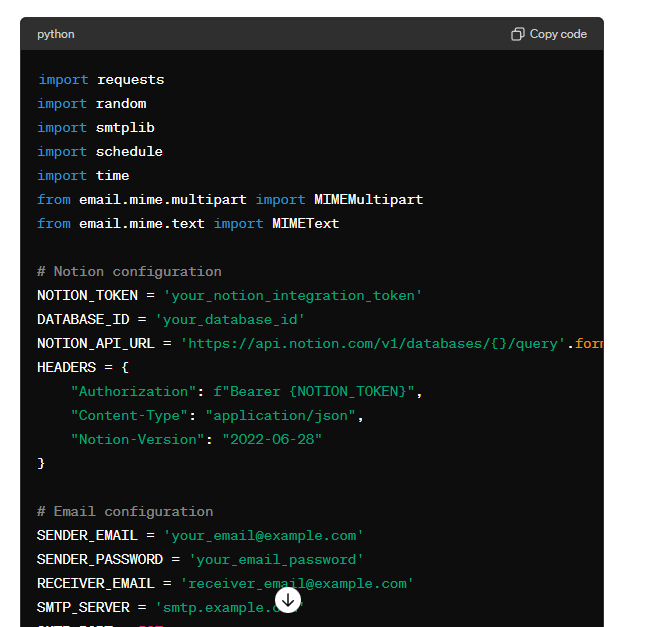Click the NOTION_TOKEN variable name
The image size is (669, 627).
[87, 295]
